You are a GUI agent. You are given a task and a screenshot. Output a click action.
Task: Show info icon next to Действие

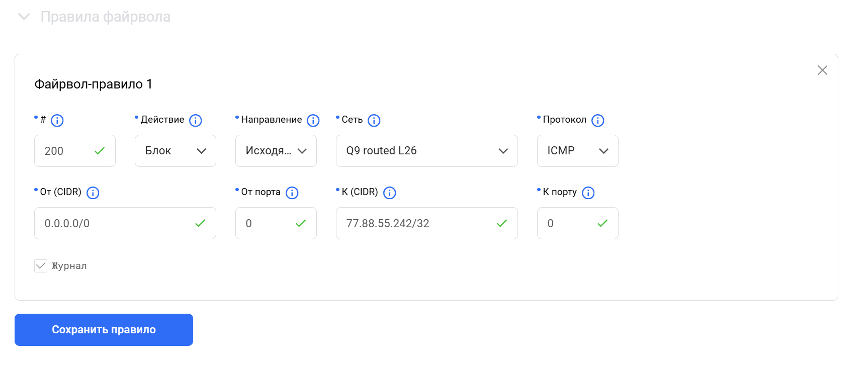pyautogui.click(x=196, y=121)
